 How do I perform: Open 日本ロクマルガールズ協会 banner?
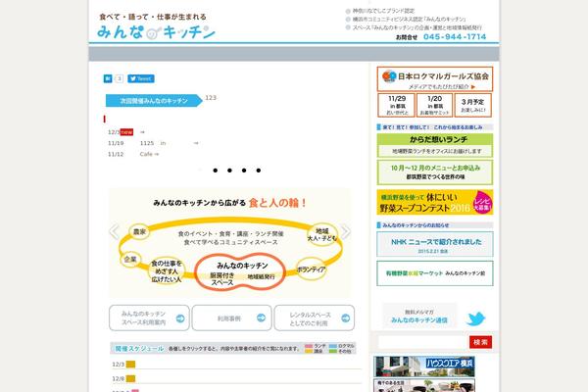[435, 79]
